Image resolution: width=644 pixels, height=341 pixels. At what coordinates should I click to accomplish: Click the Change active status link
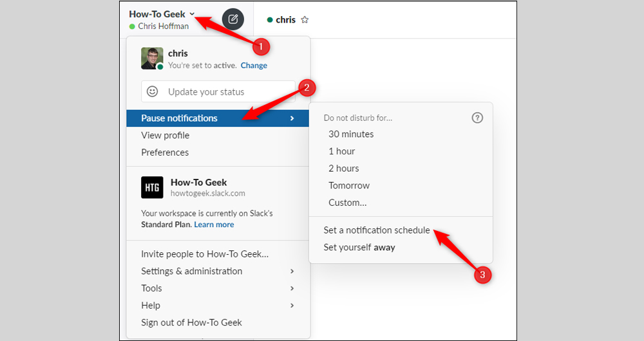pos(254,66)
